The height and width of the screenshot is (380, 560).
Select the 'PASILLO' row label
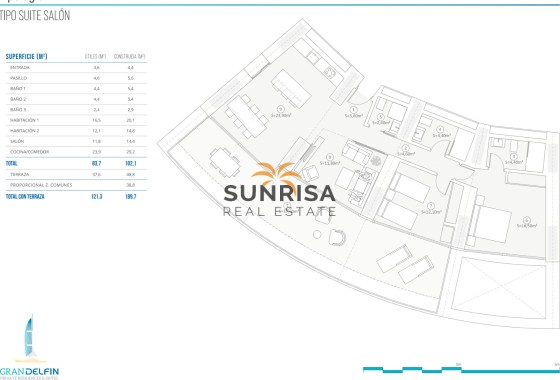(19, 78)
